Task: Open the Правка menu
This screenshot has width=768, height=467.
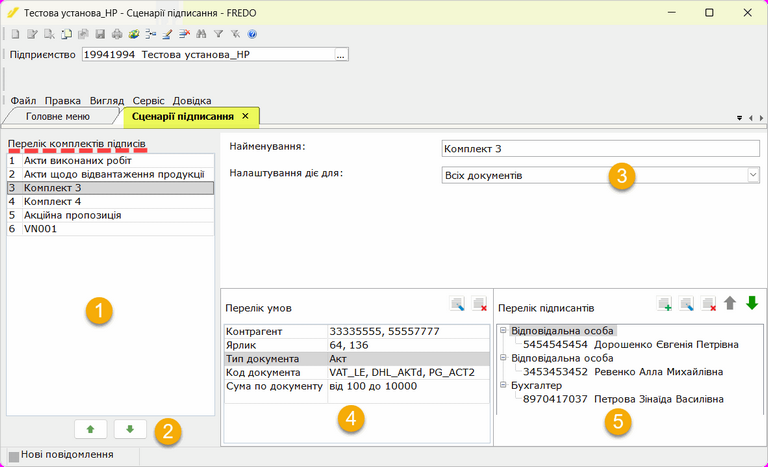Action: point(63,100)
